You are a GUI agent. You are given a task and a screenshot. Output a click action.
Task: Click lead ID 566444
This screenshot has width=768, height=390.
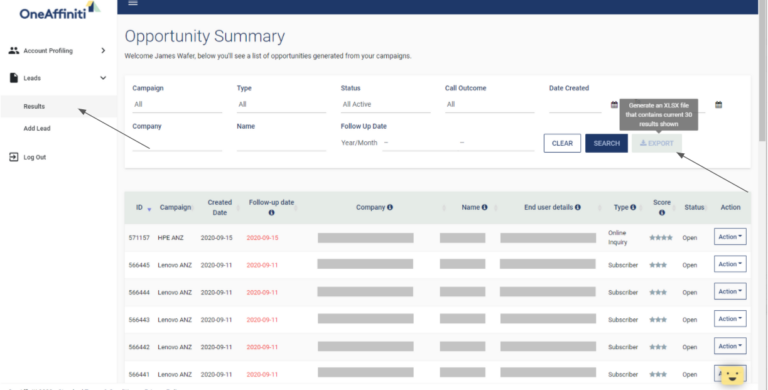tap(138, 292)
